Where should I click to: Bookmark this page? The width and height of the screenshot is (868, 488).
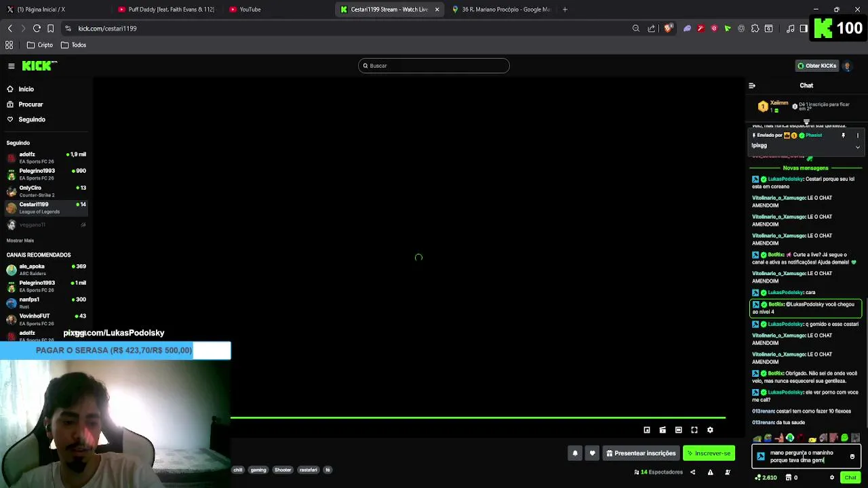click(x=50, y=28)
